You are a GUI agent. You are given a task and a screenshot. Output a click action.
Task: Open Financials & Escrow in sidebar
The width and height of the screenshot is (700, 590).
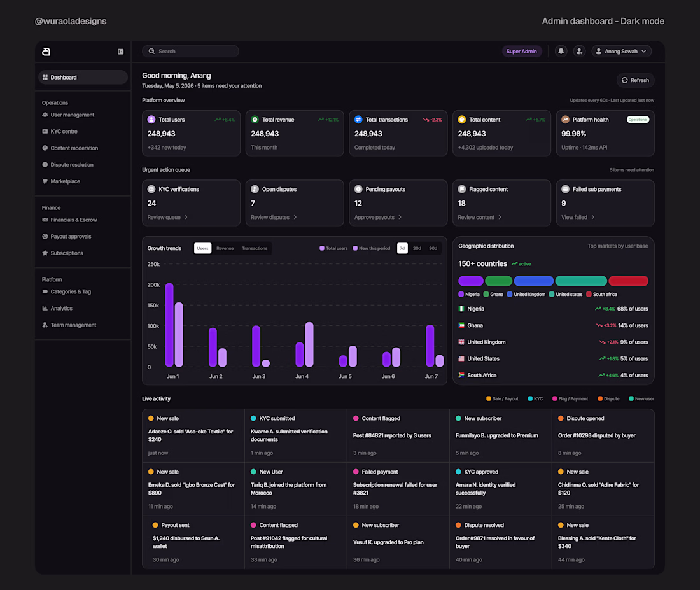[x=69, y=220]
